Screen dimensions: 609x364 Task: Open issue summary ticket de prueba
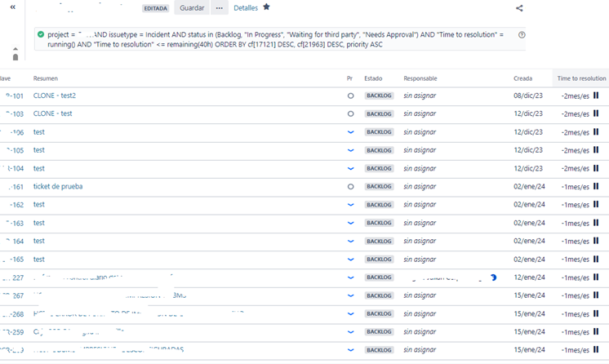click(58, 186)
